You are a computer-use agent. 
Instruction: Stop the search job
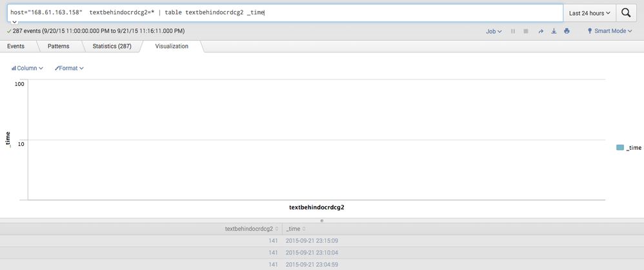(x=526, y=31)
